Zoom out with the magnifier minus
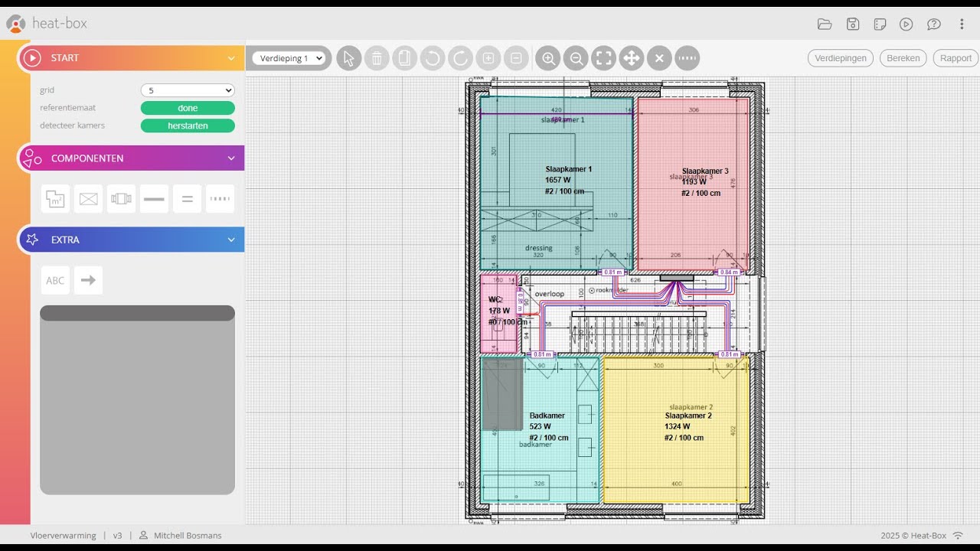This screenshot has height=551, width=980. click(x=576, y=58)
